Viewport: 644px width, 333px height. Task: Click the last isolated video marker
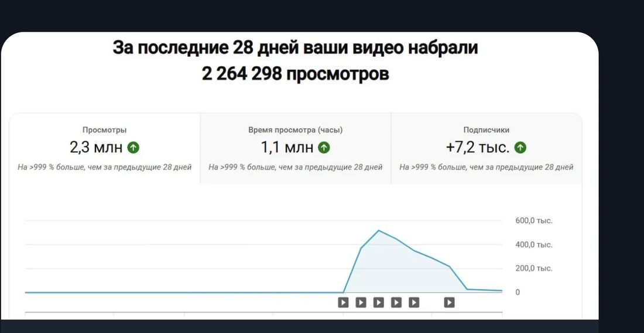point(449,303)
